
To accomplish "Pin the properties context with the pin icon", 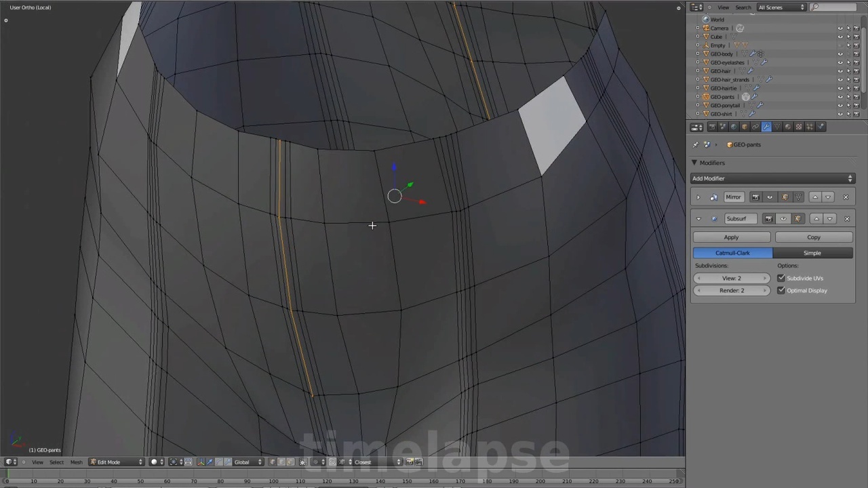I will (696, 144).
